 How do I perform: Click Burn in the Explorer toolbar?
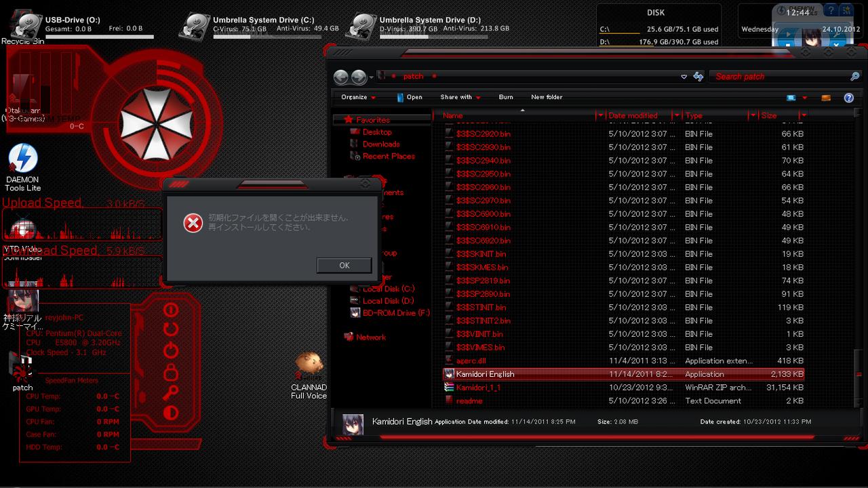click(x=506, y=97)
